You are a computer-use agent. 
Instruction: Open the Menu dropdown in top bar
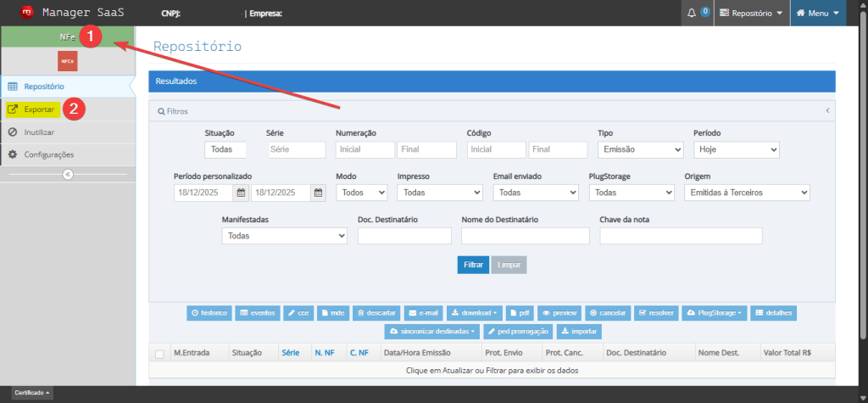pos(818,13)
